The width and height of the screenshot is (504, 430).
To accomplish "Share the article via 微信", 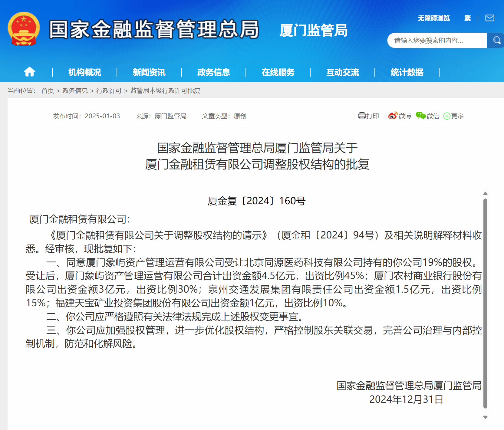I will pyautogui.click(x=427, y=116).
